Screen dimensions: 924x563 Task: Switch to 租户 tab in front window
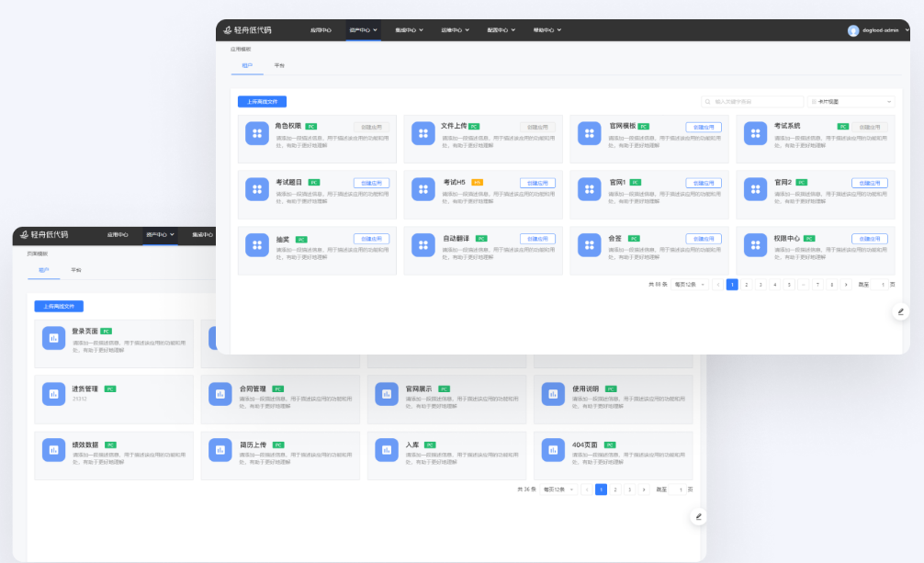[x=247, y=65]
